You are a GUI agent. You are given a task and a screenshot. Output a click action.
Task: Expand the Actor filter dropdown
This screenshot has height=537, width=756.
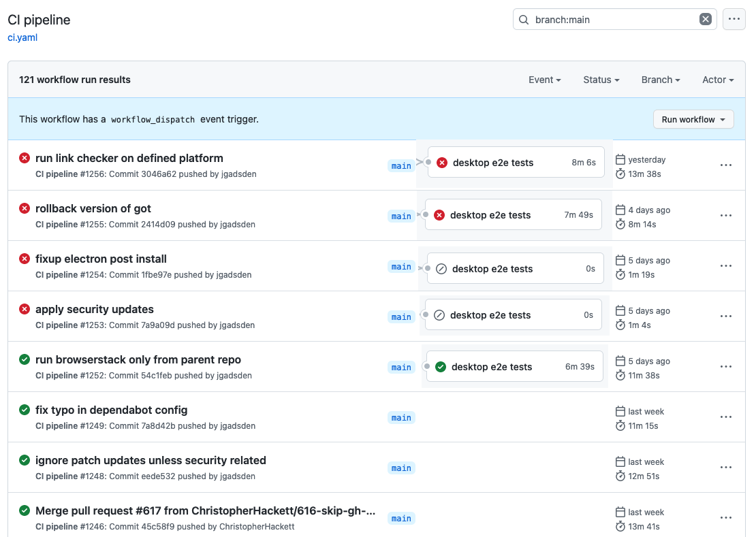[x=718, y=80]
